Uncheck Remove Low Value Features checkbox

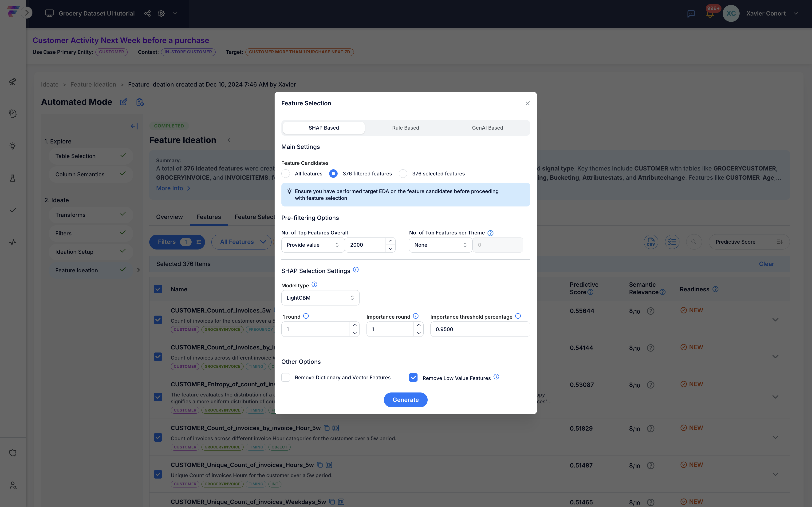click(x=413, y=378)
